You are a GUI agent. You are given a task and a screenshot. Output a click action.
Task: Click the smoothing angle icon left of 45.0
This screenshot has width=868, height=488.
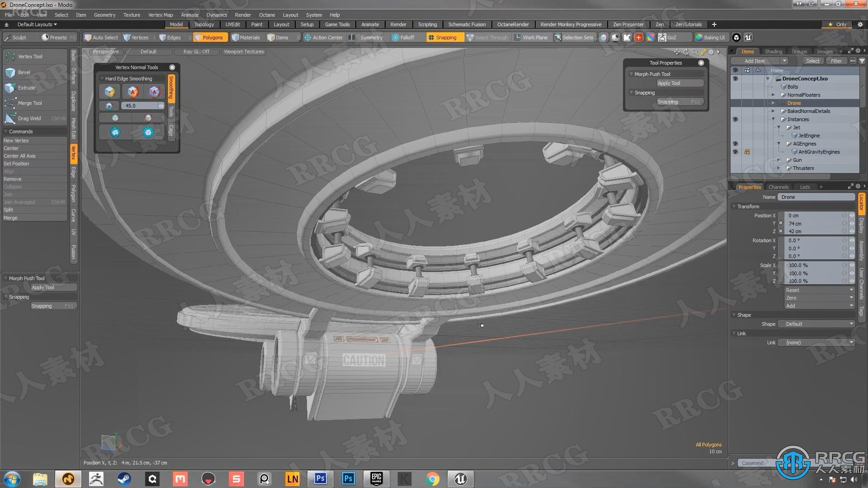point(109,106)
